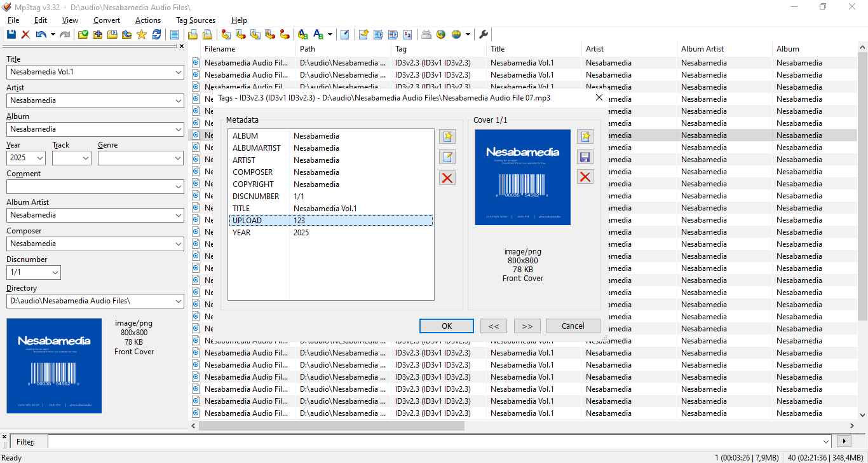The width and height of the screenshot is (868, 463).
Task: Open the Tag Sources menu
Action: pyautogui.click(x=196, y=20)
